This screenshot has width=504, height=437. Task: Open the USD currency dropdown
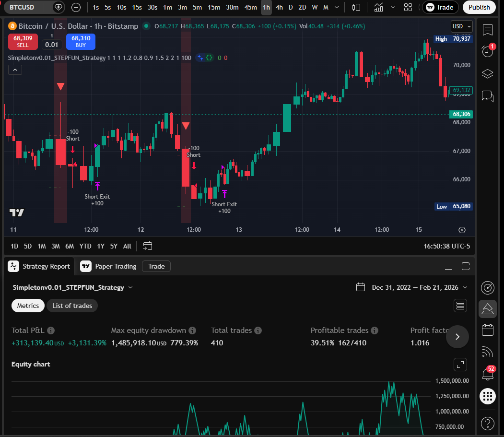(461, 26)
